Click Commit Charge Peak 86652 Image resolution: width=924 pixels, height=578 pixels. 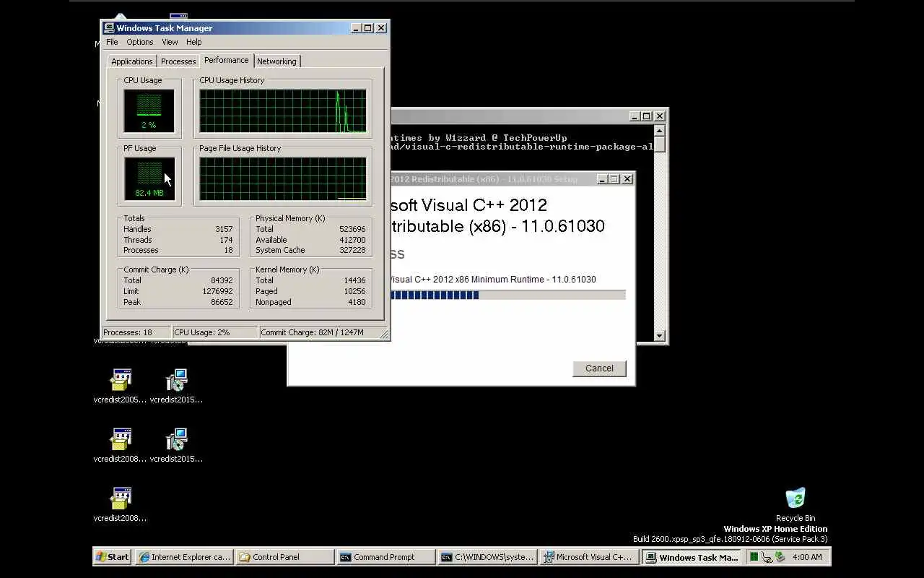pyautogui.click(x=222, y=302)
